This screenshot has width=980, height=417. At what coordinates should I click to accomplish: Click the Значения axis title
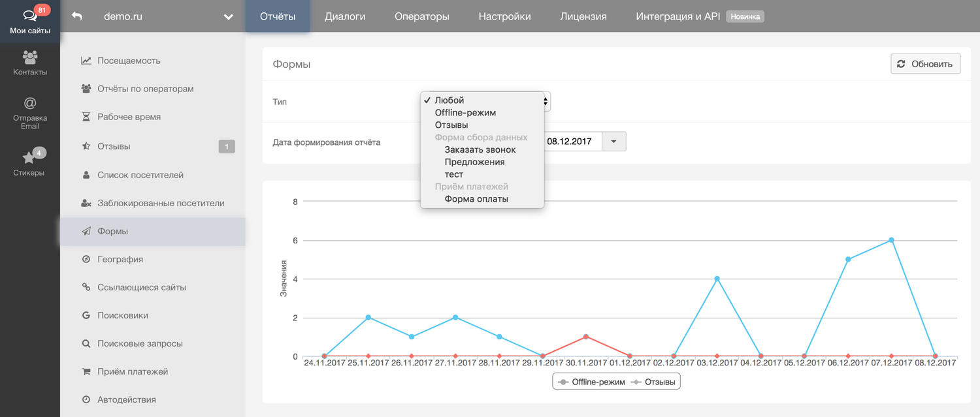284,279
